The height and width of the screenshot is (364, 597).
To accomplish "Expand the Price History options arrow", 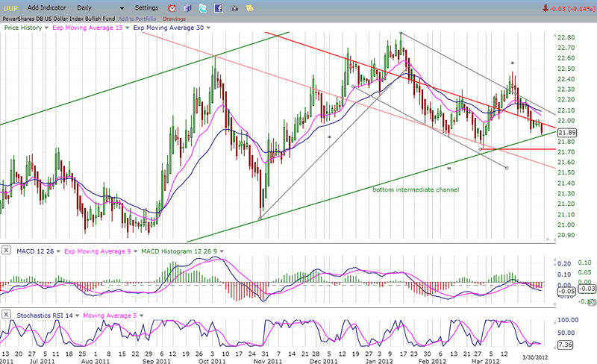I will point(47,28).
